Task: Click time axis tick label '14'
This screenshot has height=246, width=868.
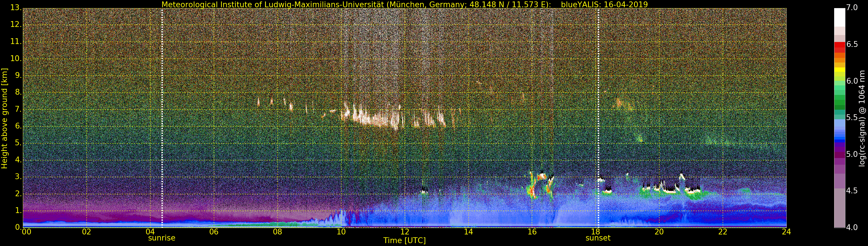Action: coord(468,232)
